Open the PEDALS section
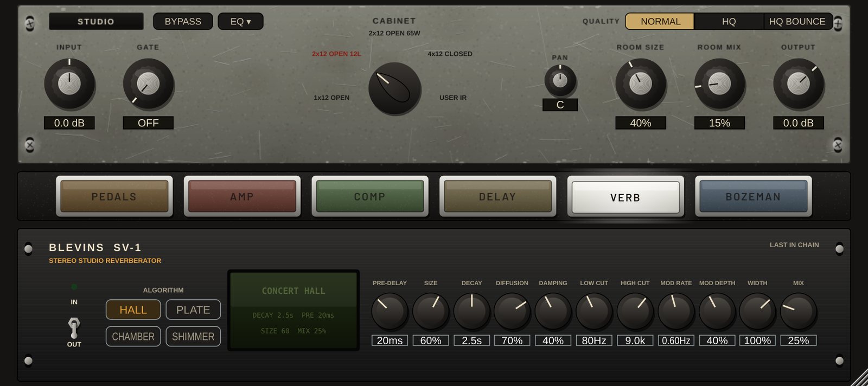Screen dimensions: 868x386 (114, 196)
